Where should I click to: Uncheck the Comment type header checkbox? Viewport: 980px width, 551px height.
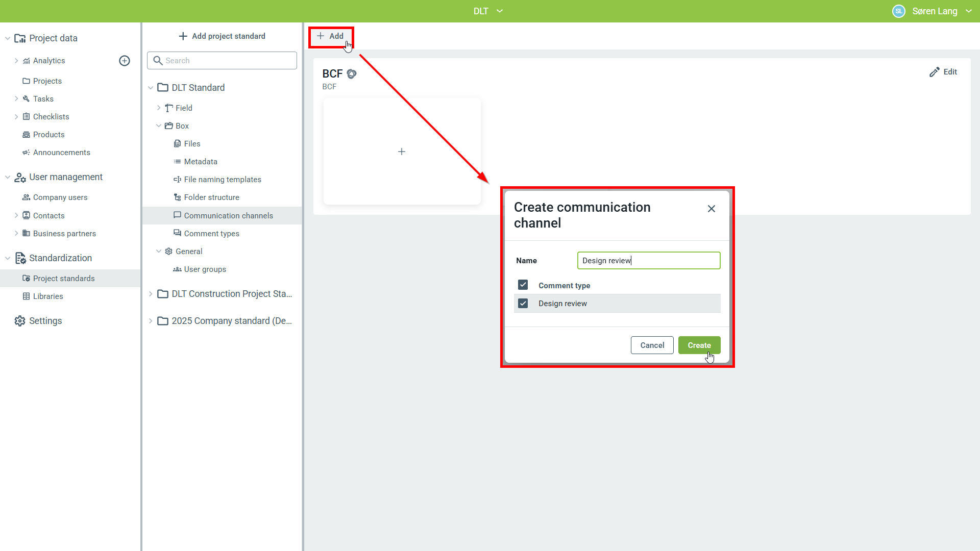(x=523, y=285)
